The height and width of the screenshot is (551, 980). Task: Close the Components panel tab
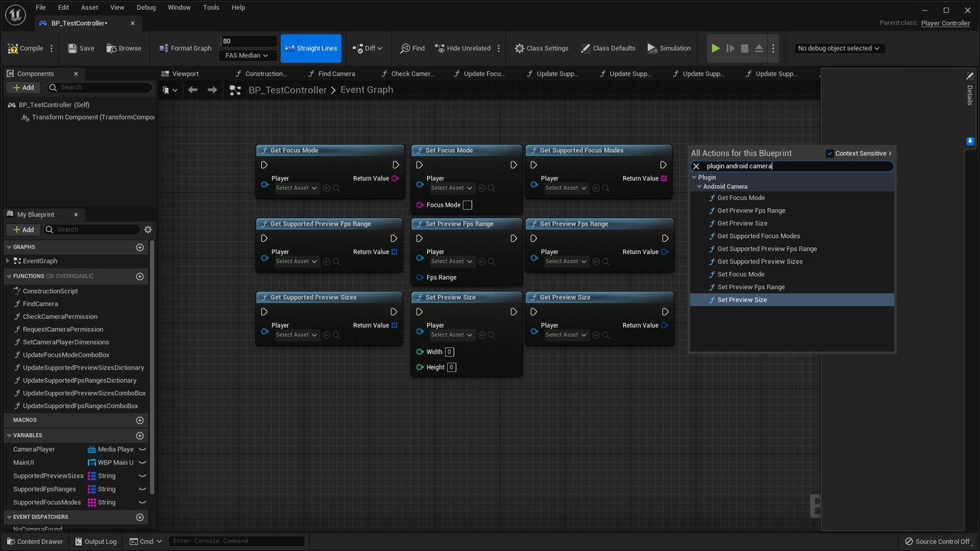pyautogui.click(x=76, y=73)
